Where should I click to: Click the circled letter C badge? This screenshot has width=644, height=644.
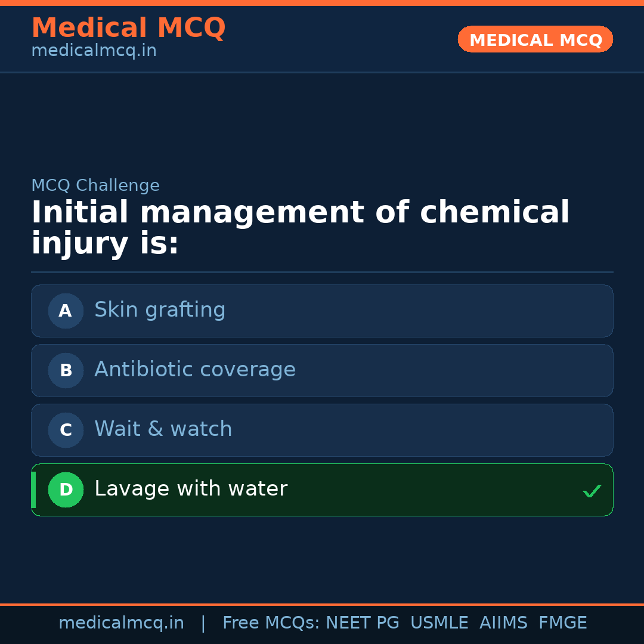(66, 430)
